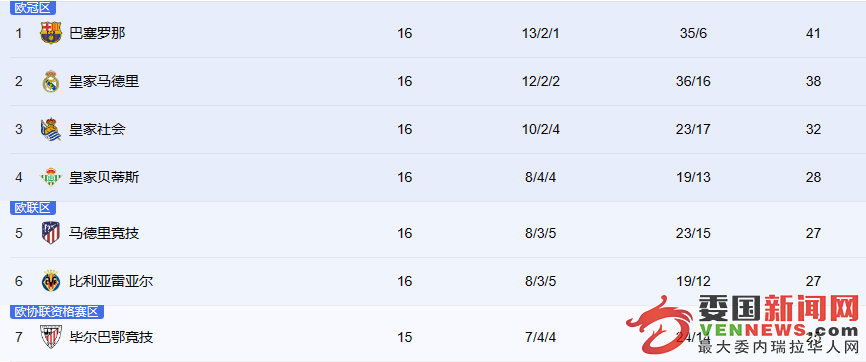Click the 委国新闻网 watermark text
Screen dimensions: 866x362
(x=779, y=309)
